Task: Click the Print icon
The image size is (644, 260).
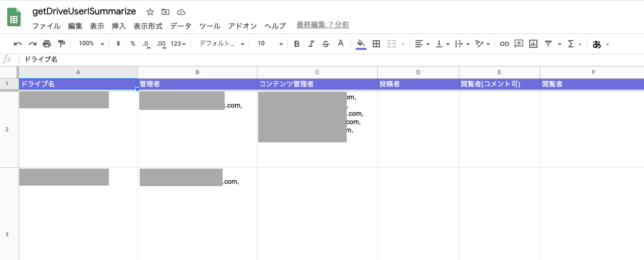Action: (x=47, y=44)
